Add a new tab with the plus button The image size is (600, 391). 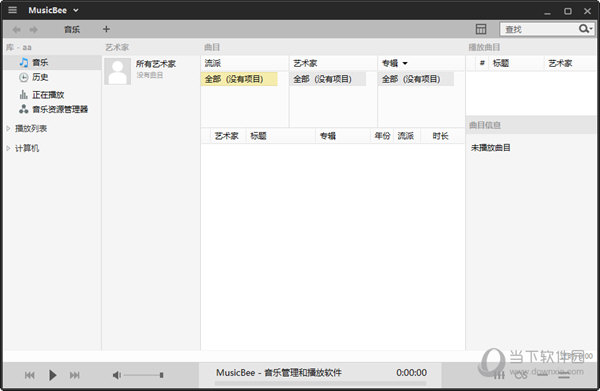(x=106, y=29)
